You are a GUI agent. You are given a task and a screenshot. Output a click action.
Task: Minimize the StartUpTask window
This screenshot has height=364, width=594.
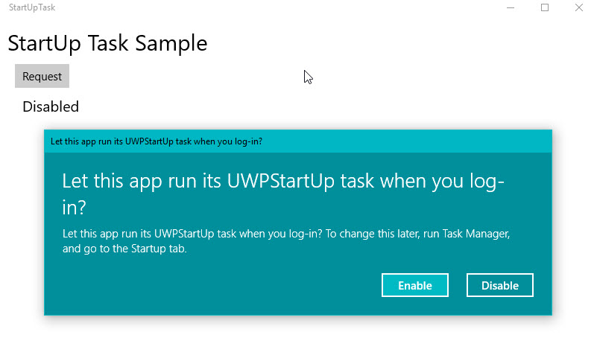pyautogui.click(x=511, y=7)
